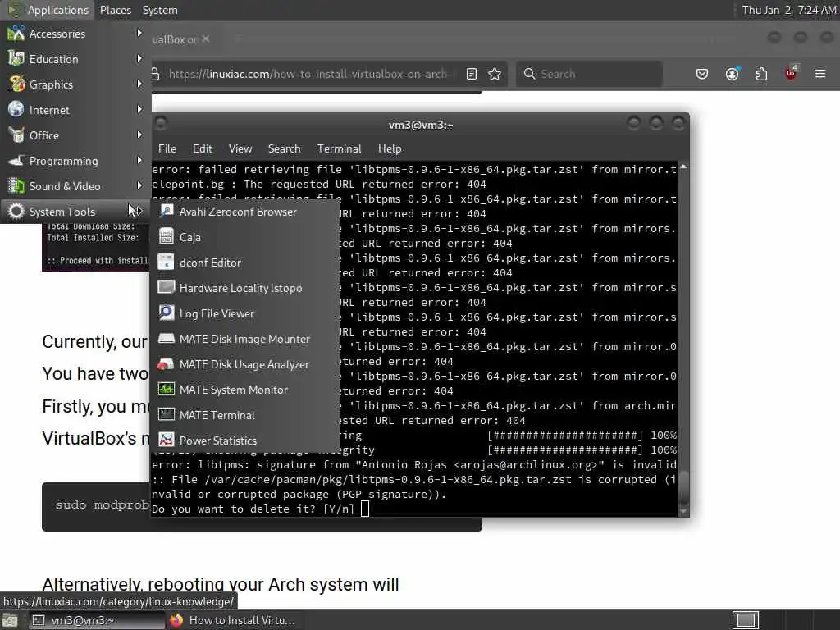Select System Tools category

point(75,212)
